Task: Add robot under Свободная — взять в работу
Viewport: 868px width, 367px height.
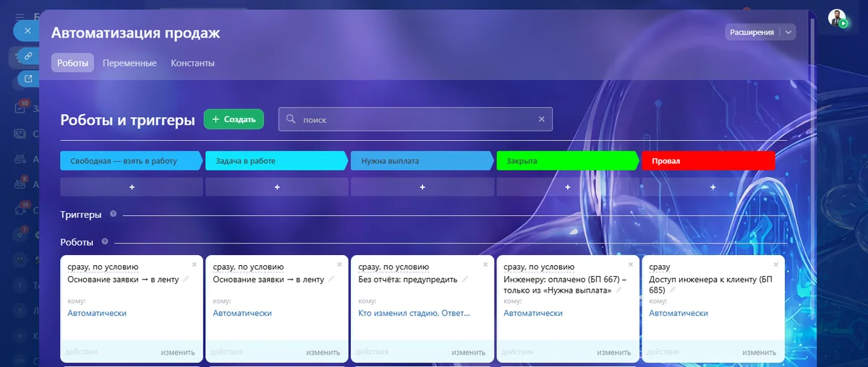Action: coord(132,187)
